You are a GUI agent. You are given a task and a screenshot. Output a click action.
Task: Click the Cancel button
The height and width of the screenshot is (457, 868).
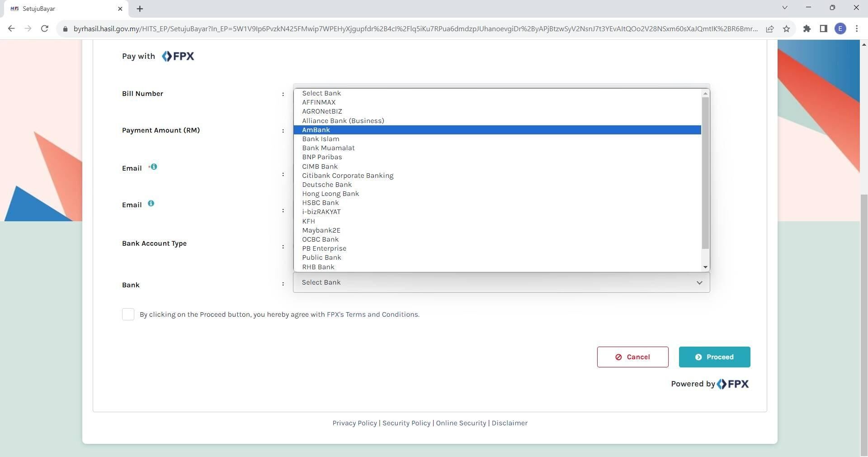(632, 357)
